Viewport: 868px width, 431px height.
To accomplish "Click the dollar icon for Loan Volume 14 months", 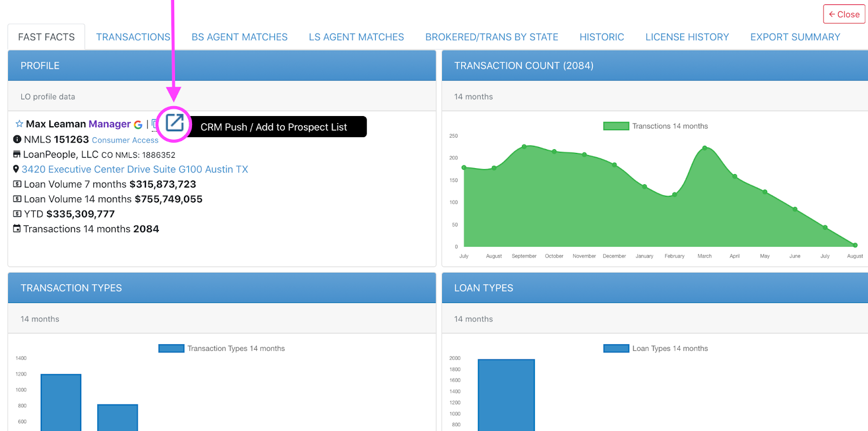I will pos(17,199).
